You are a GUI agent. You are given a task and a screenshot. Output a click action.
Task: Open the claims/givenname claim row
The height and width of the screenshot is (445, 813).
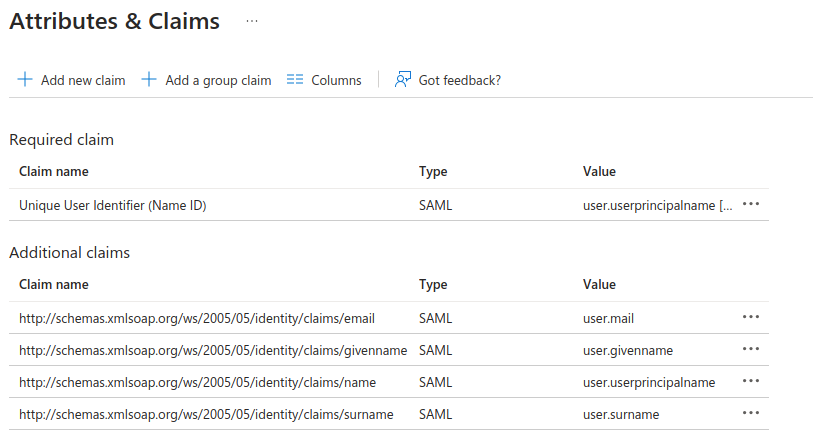click(x=212, y=350)
